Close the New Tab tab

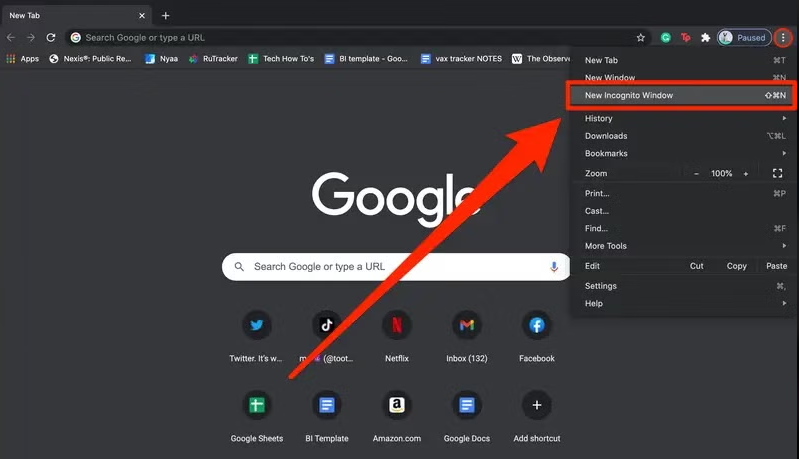[x=142, y=15]
